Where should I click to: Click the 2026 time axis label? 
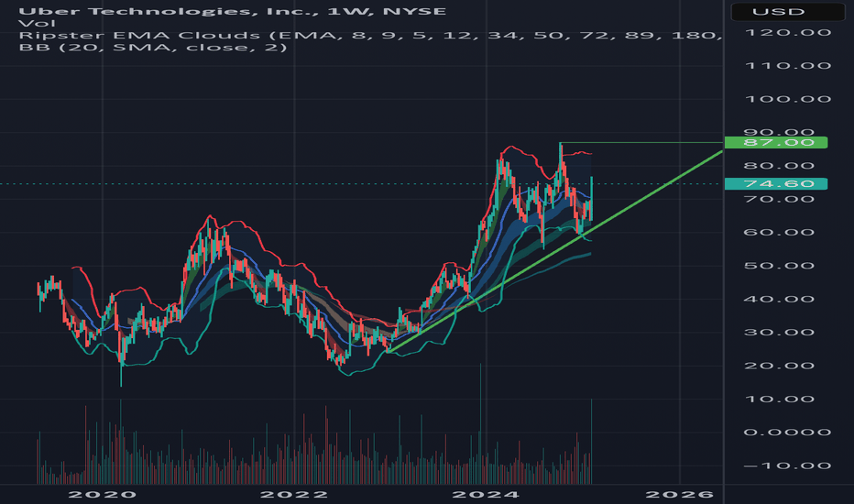(x=679, y=494)
